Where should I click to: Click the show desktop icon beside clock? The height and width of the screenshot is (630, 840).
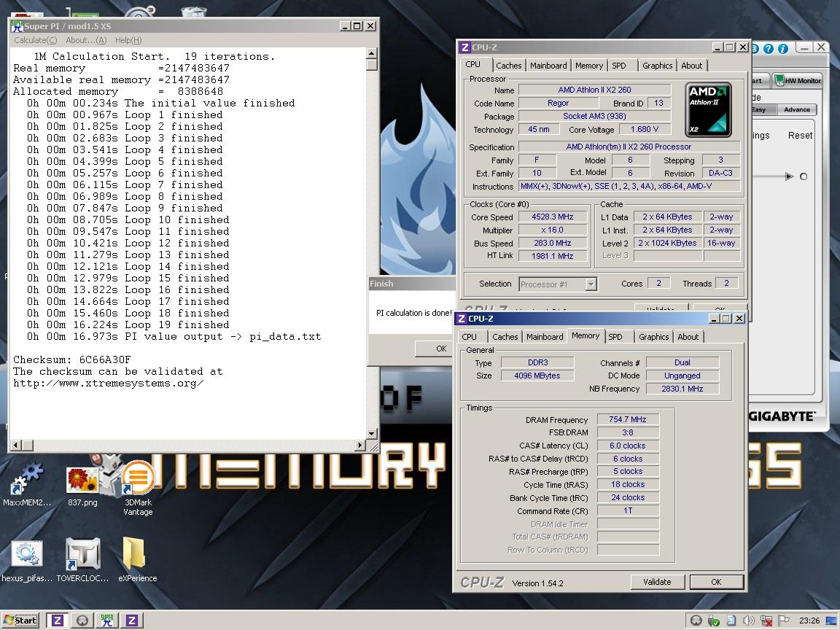tap(831, 621)
